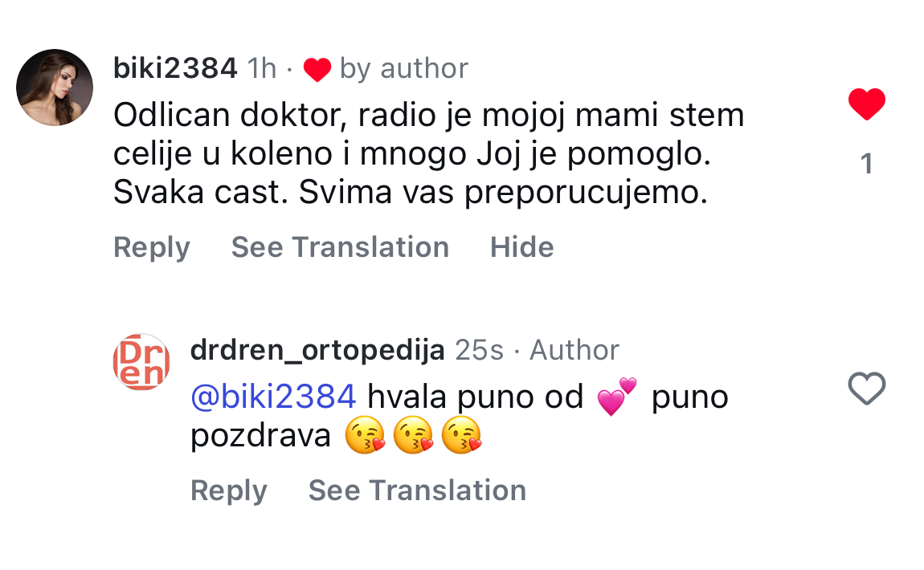The height and width of the screenshot is (570, 924).
Task: Like drdren_ortopedija's reply with the outline heart
Action: point(866,389)
